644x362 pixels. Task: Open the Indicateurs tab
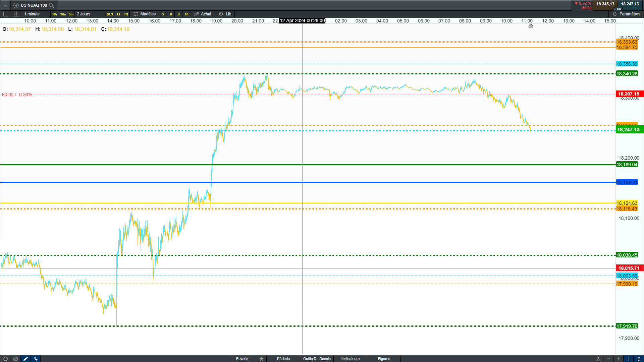pyautogui.click(x=350, y=359)
